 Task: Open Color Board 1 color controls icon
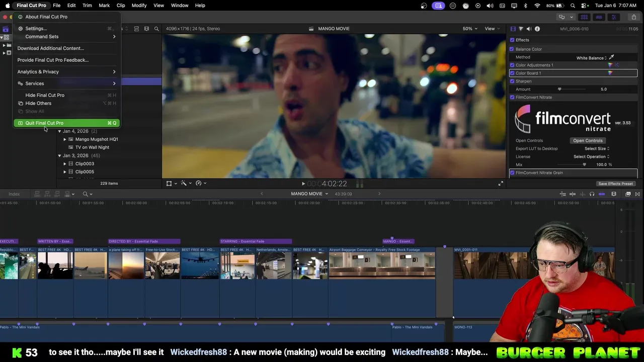point(610,73)
